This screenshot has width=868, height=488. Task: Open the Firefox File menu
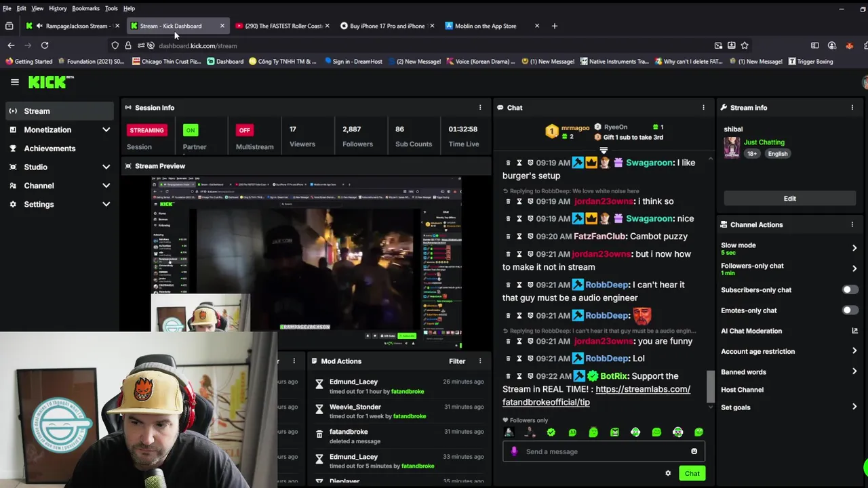click(x=7, y=8)
